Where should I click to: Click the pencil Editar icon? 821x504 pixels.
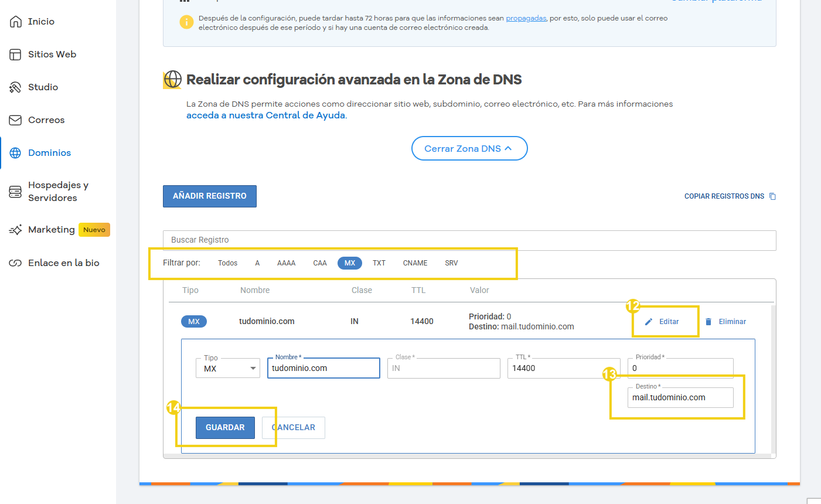[x=649, y=322]
